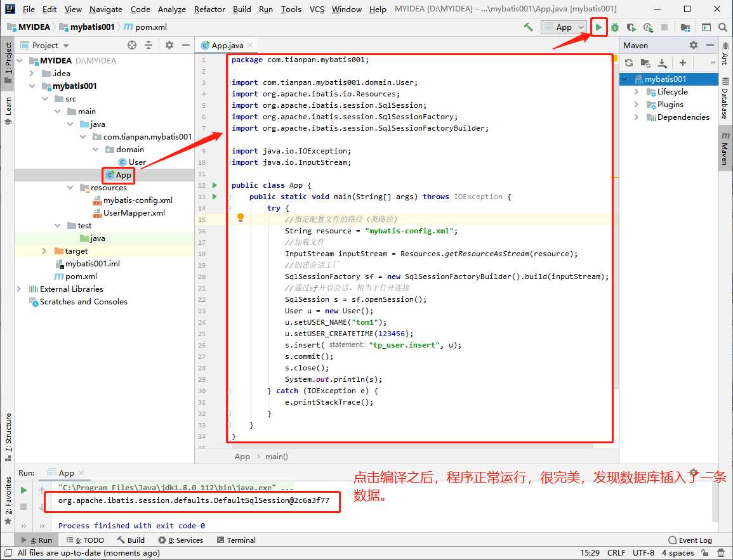
Task: Build project with the hammer icon
Action: 528,27
